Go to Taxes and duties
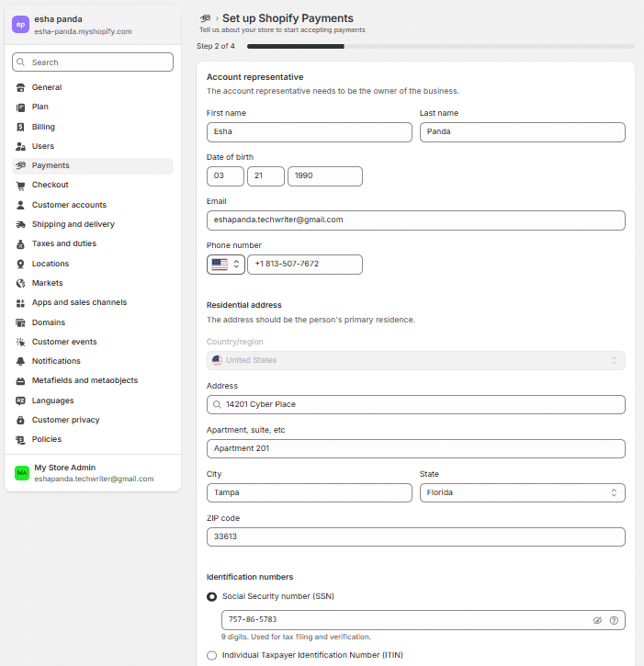The image size is (644, 666). [x=93, y=243]
